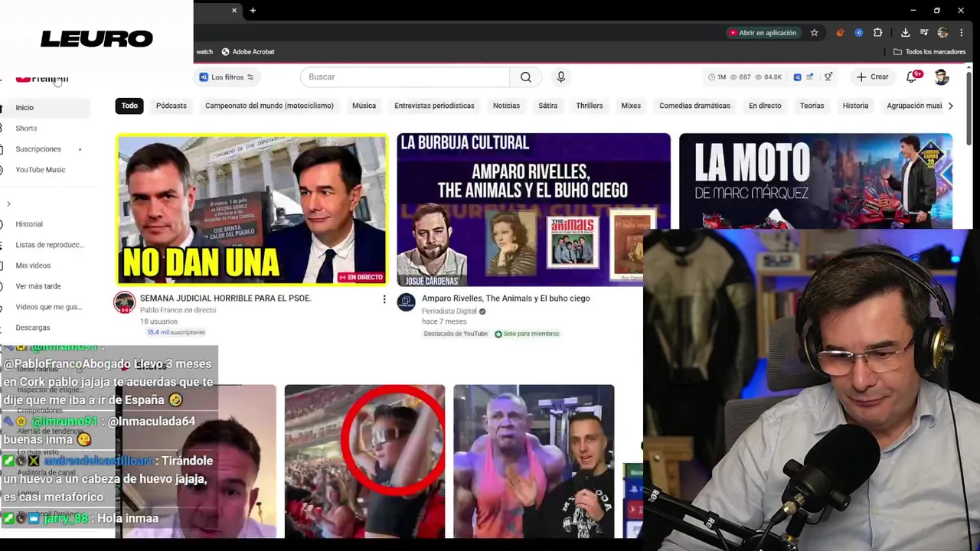This screenshot has width=980, height=551.
Task: Open the YouTube account avatar menu
Action: (942, 77)
